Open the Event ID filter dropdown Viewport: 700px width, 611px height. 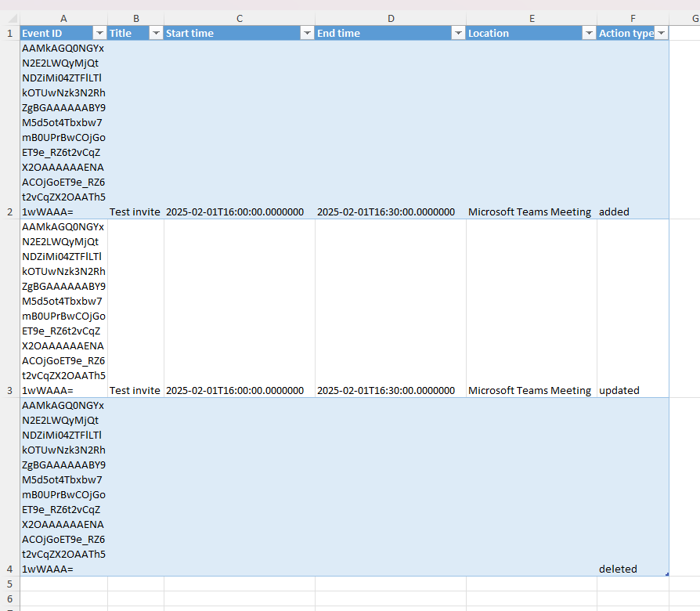99,34
